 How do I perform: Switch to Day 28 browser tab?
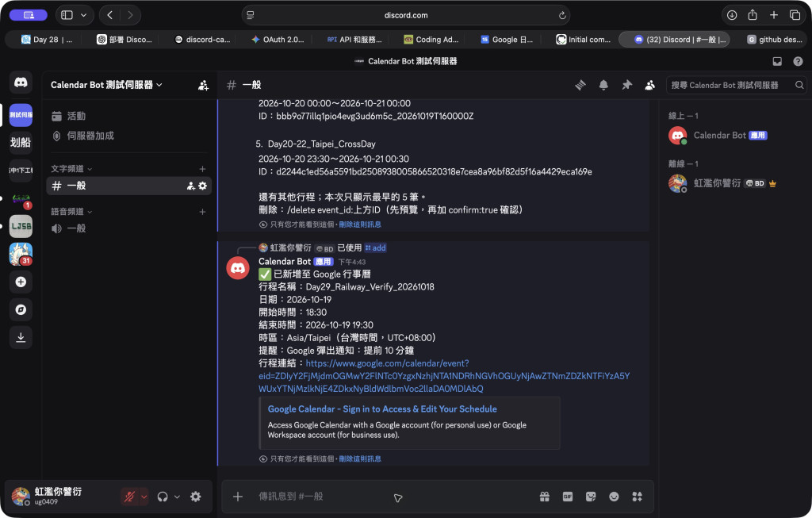tap(47, 40)
